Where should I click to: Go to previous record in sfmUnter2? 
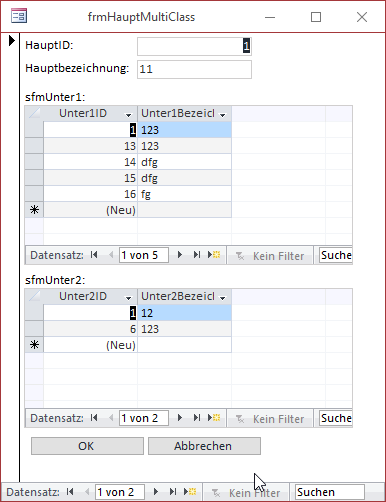tap(111, 418)
